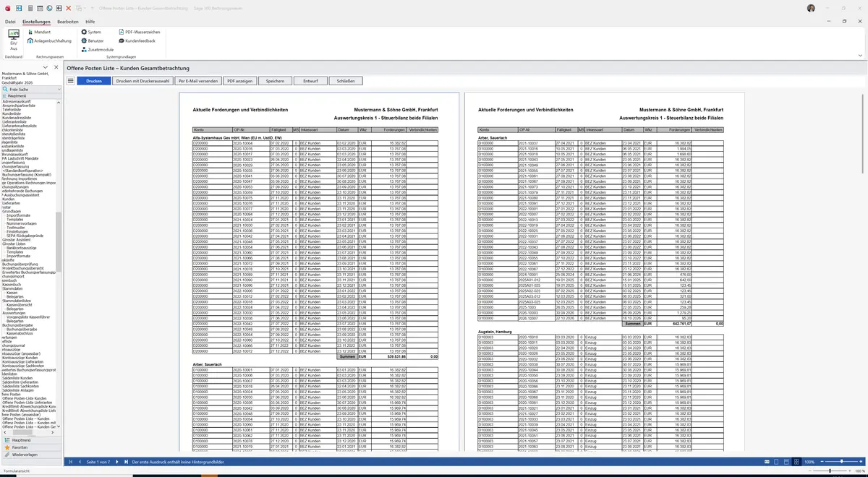The height and width of the screenshot is (477, 868).
Task: Open Favoriten in the navigation pane
Action: pyautogui.click(x=31, y=447)
